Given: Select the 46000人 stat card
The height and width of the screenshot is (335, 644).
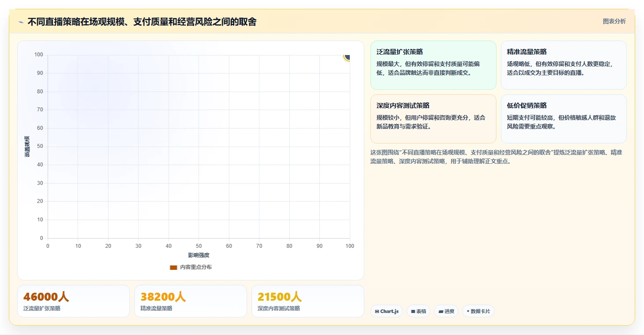Looking at the screenshot, I should point(74,301).
